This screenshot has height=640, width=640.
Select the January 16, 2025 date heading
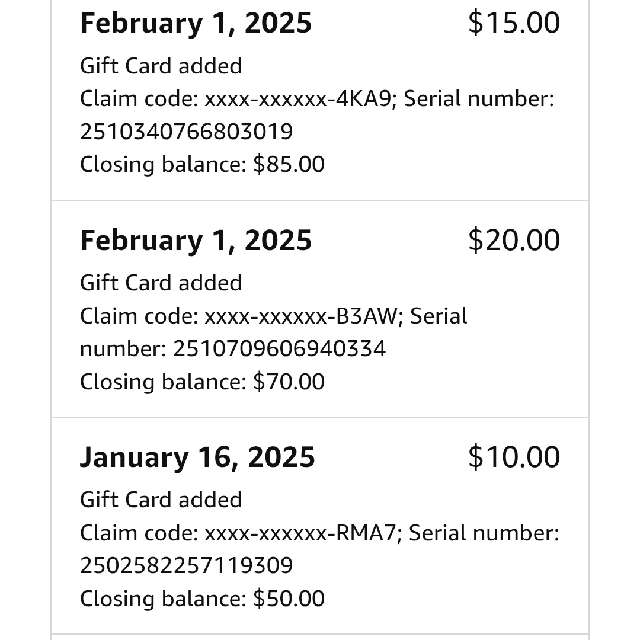(197, 457)
